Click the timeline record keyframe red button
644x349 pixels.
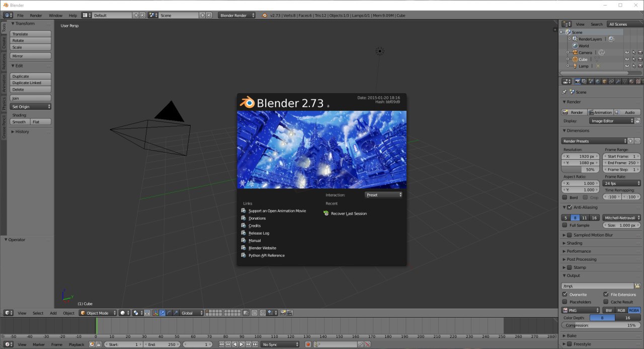tap(308, 344)
